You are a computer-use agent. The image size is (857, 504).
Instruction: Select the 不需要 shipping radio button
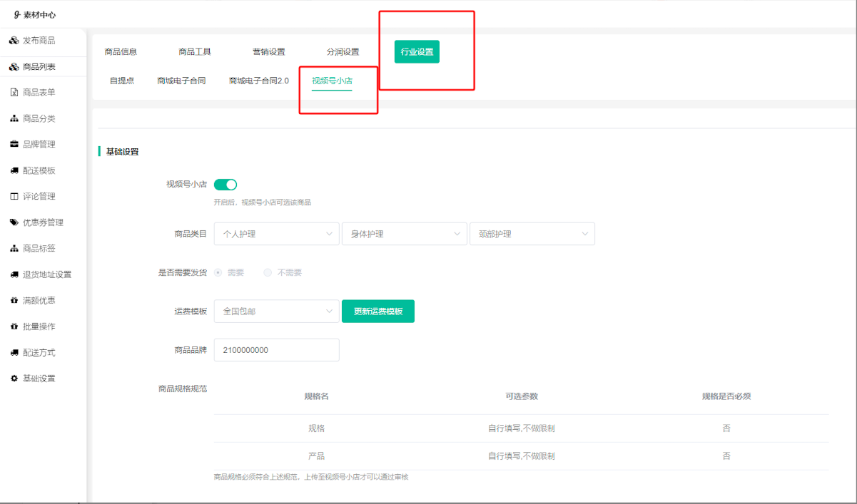point(268,272)
